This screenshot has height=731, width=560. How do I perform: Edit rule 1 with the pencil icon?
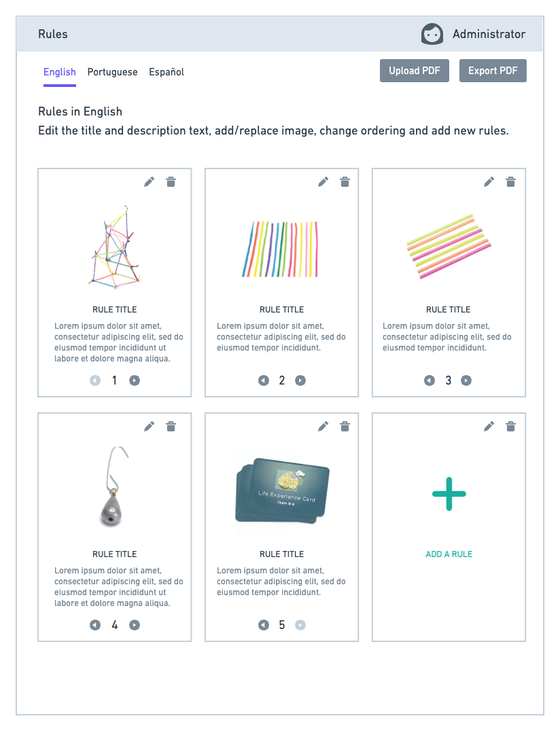(x=150, y=182)
